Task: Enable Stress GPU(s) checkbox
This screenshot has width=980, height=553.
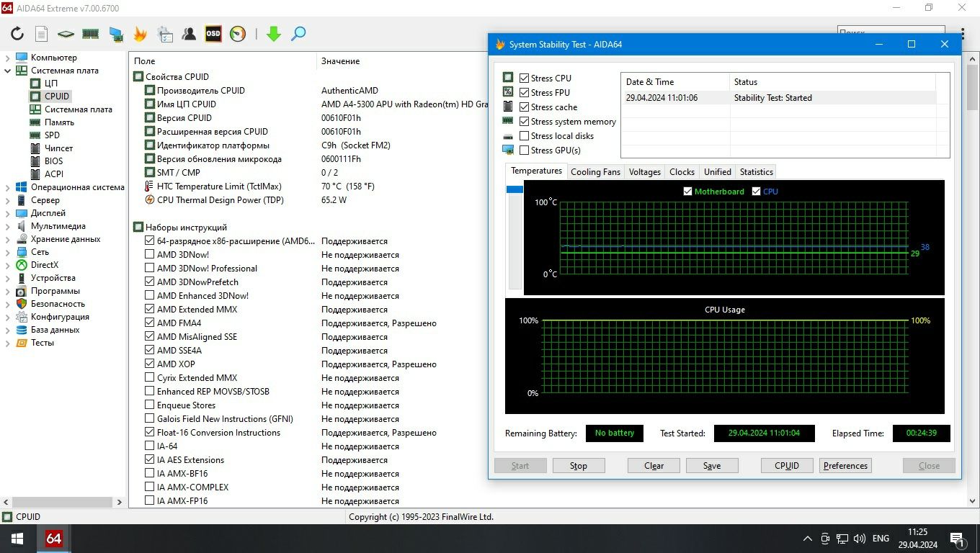Action: (524, 150)
